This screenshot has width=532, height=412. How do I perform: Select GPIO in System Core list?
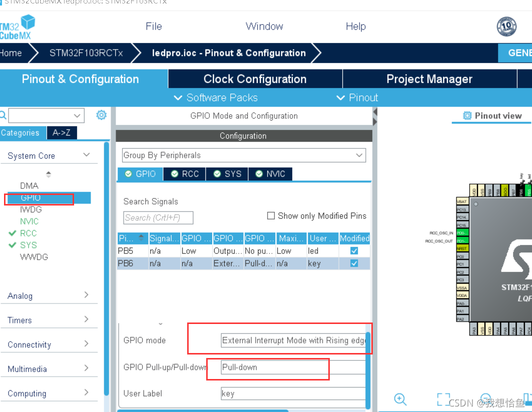[x=49, y=197]
